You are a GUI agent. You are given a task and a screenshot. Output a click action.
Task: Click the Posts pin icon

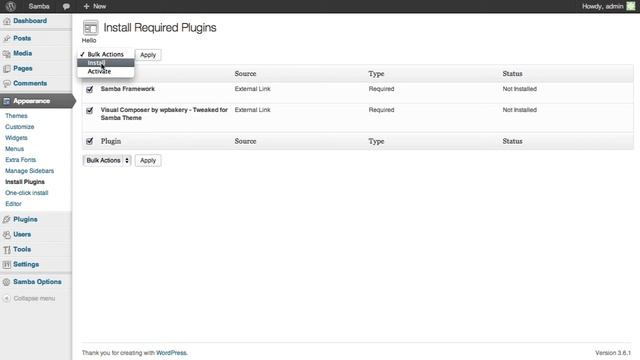pos(7,38)
